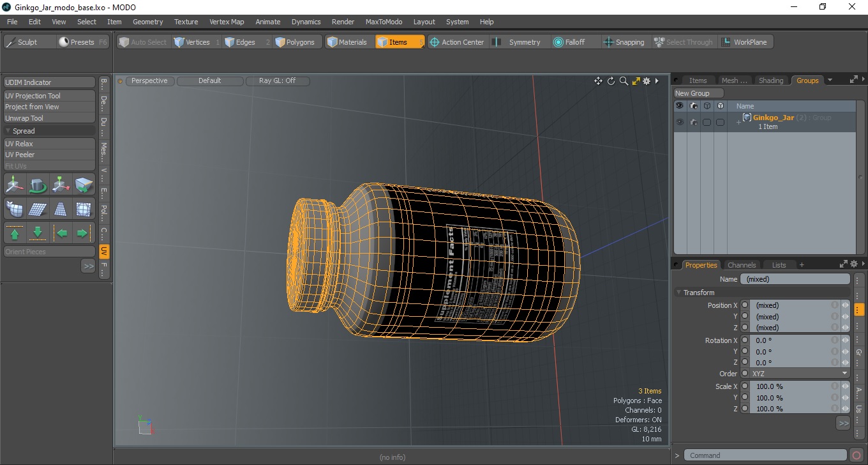The height and width of the screenshot is (465, 868).
Task: Switch to the Lists tab
Action: 779,265
